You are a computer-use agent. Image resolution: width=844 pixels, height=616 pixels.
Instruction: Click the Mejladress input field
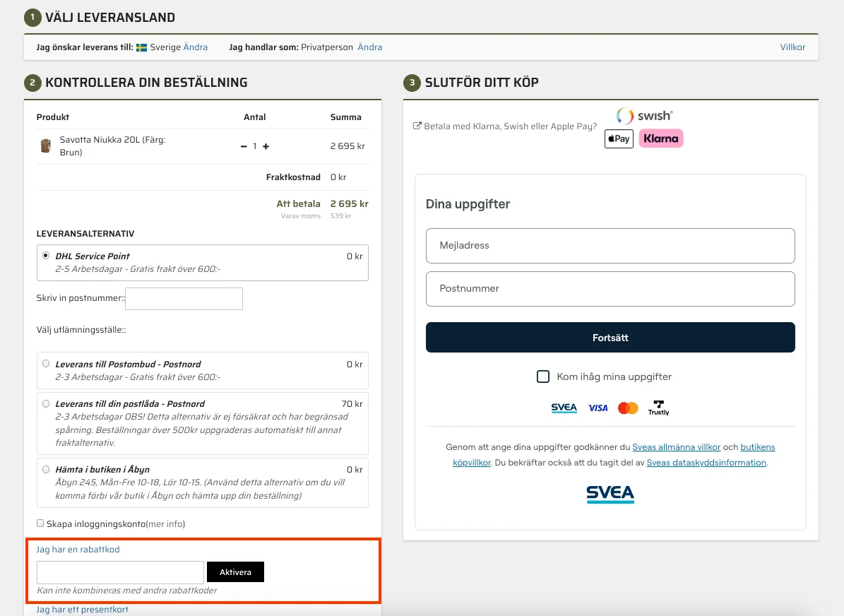pyautogui.click(x=610, y=246)
